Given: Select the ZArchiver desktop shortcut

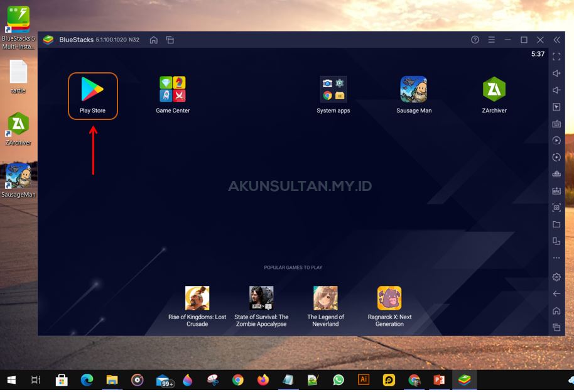Looking at the screenshot, I should click(18, 129).
